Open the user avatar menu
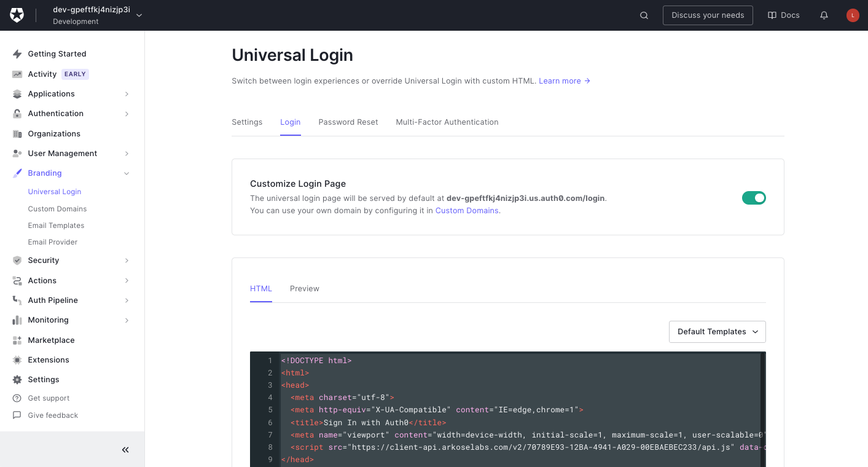The height and width of the screenshot is (467, 868). (853, 15)
